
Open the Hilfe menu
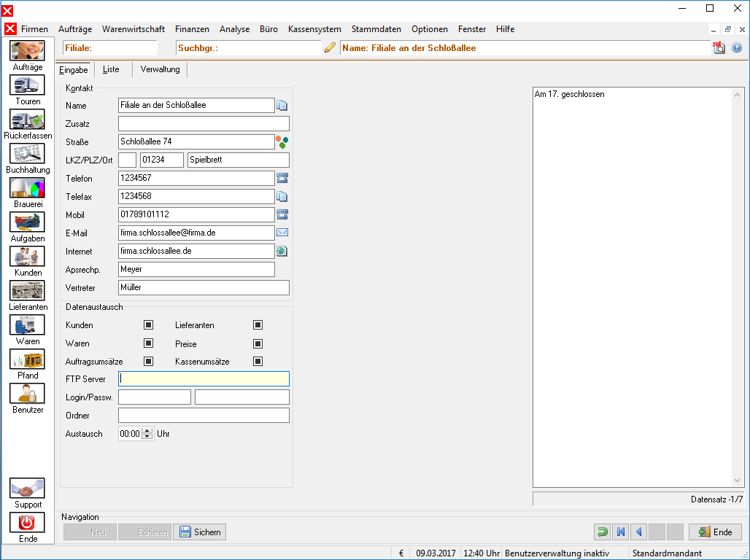[505, 29]
